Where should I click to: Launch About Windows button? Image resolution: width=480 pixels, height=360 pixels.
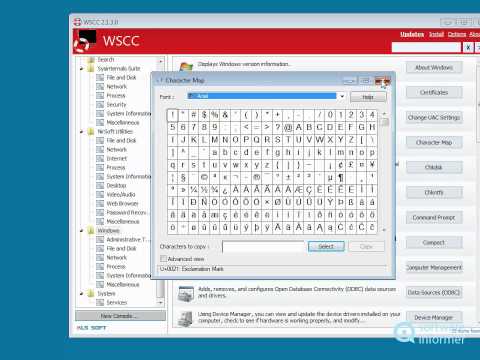434,68
